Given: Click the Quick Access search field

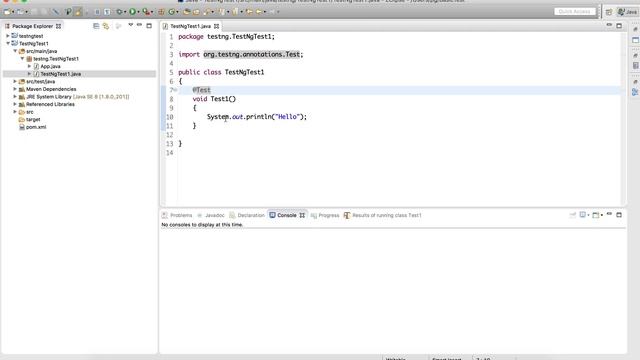Looking at the screenshot, I should 574,11.
